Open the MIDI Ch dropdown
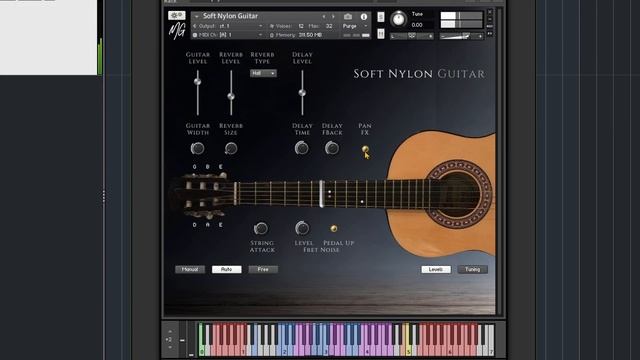This screenshot has height=360, width=640. pyautogui.click(x=260, y=35)
